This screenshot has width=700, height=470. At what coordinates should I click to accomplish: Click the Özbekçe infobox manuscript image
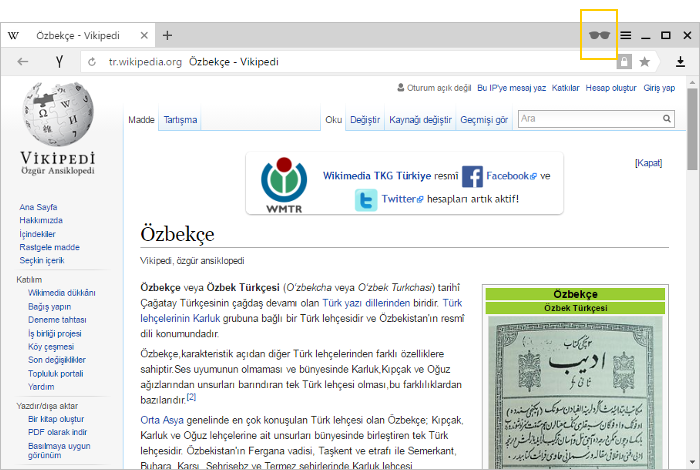point(575,392)
